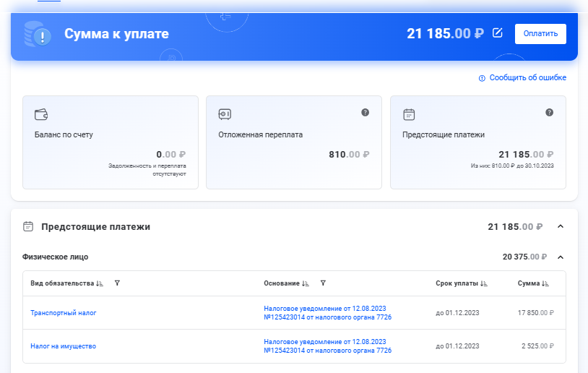Screen dimensions: 588x373
Task: Click до 01.12.2023 in Транспортный налог row
Action: [x=457, y=312]
